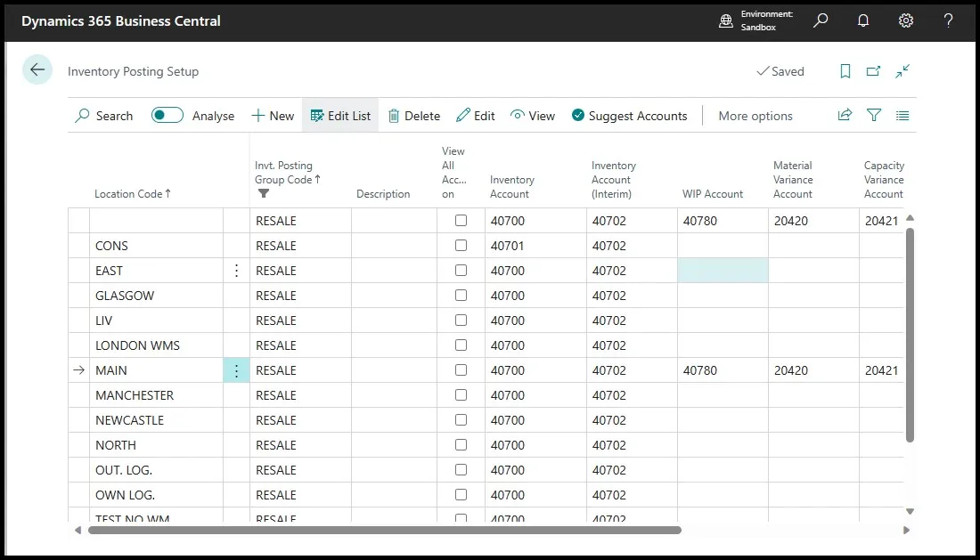Check View All Accounts for MANCHESTER
980x560 pixels.
461,395
